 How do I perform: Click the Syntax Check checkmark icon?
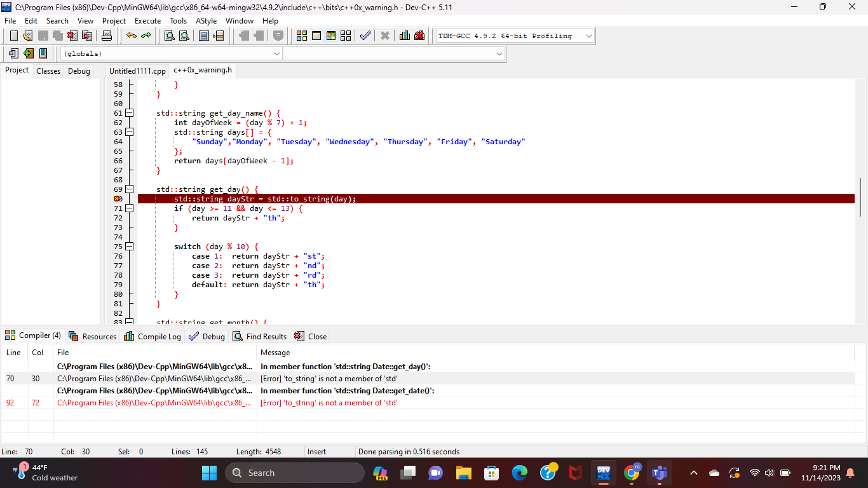coord(365,36)
